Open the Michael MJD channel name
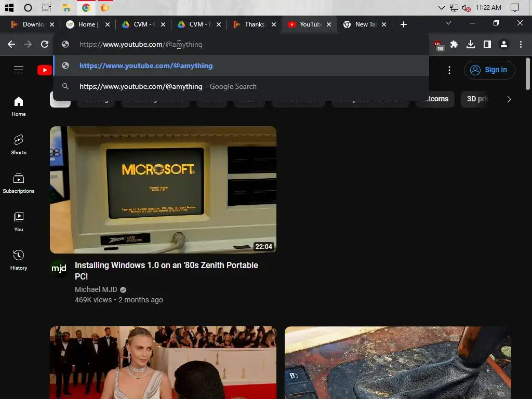This screenshot has width=532, height=399. (x=96, y=289)
